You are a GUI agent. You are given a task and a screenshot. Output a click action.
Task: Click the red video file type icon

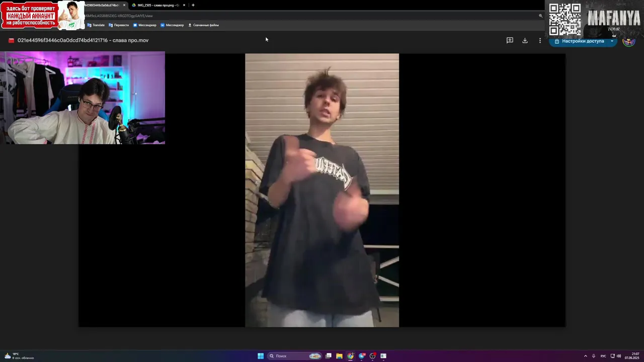(x=11, y=40)
